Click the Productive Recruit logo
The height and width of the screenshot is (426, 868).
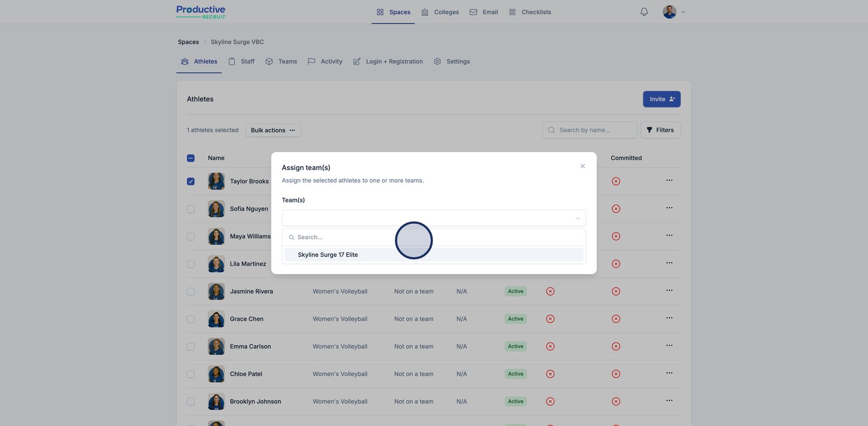pos(201,12)
